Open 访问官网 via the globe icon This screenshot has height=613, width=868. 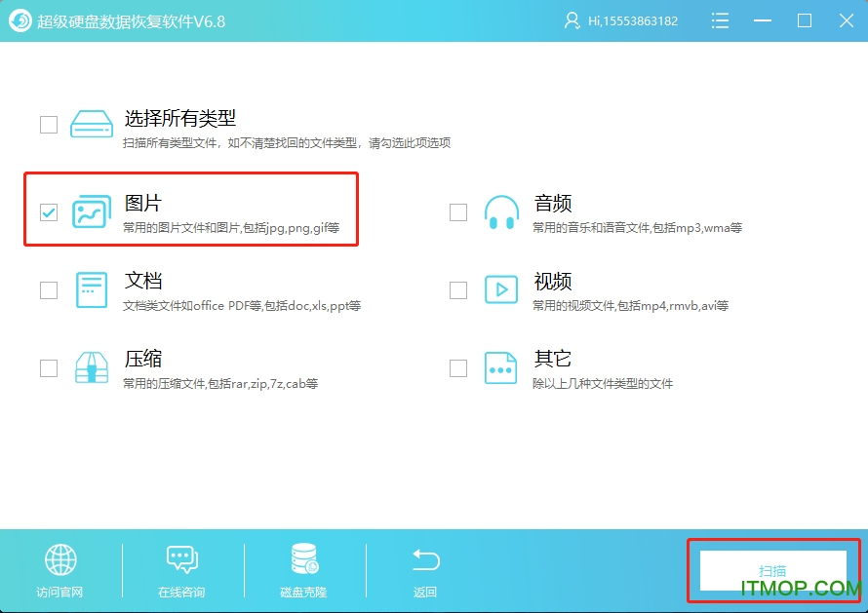(x=60, y=560)
